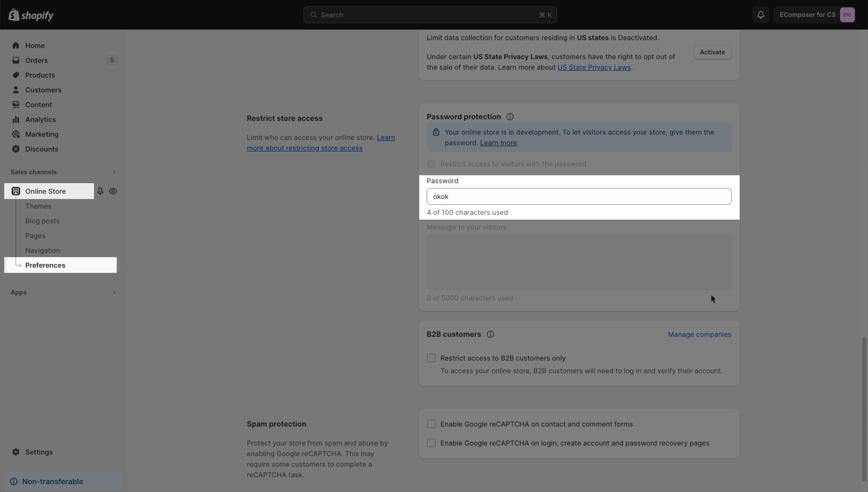Click the Products tag icon

coord(16,75)
